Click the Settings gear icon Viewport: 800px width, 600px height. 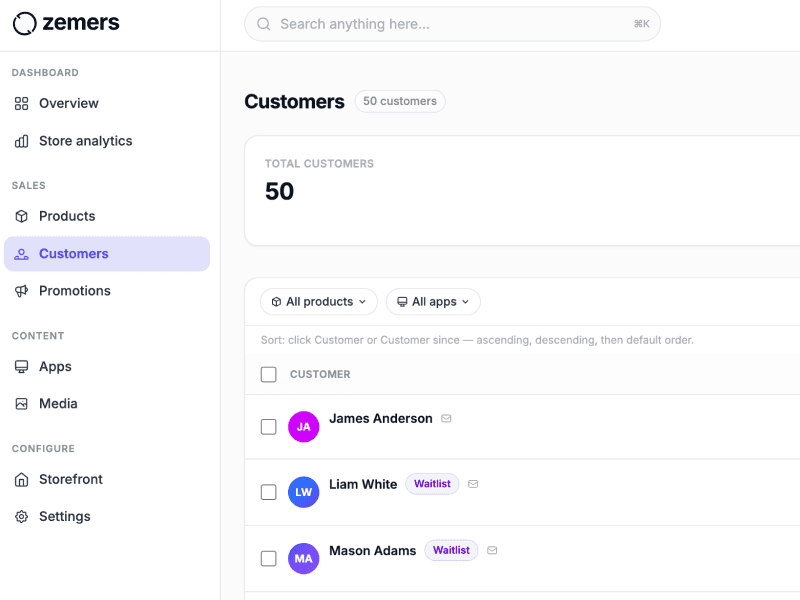pos(21,517)
